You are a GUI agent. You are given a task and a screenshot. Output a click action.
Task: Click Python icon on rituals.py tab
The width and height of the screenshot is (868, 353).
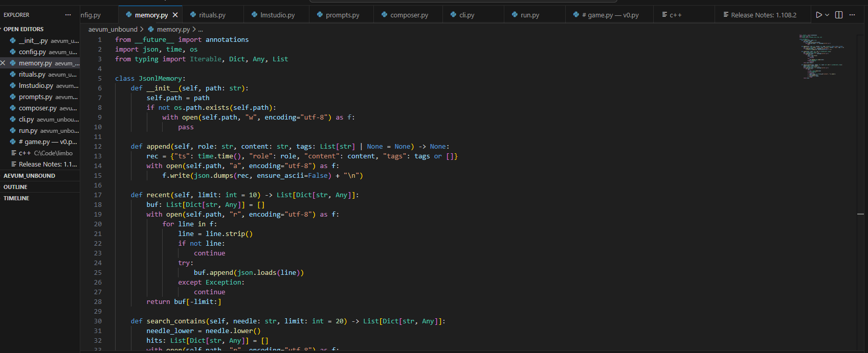coord(193,15)
